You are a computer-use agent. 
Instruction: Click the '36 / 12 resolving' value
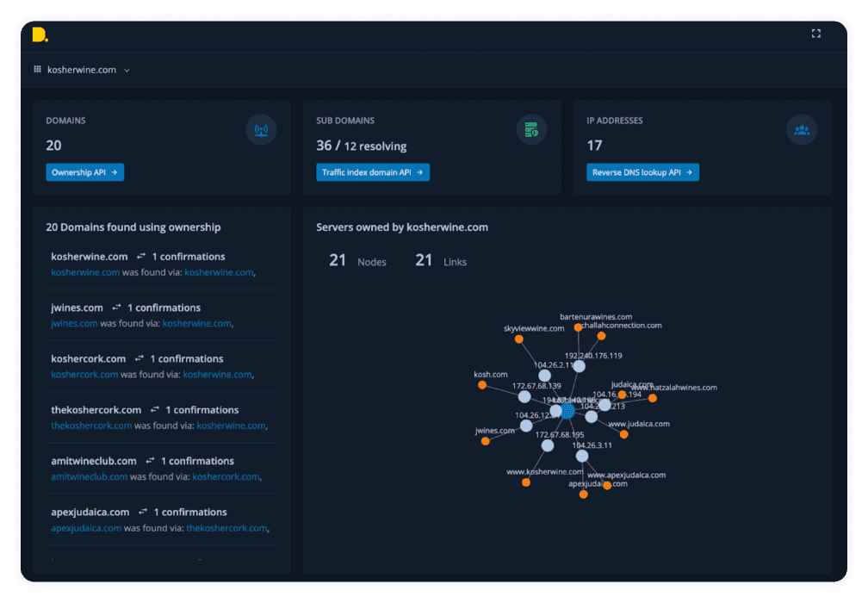362,146
